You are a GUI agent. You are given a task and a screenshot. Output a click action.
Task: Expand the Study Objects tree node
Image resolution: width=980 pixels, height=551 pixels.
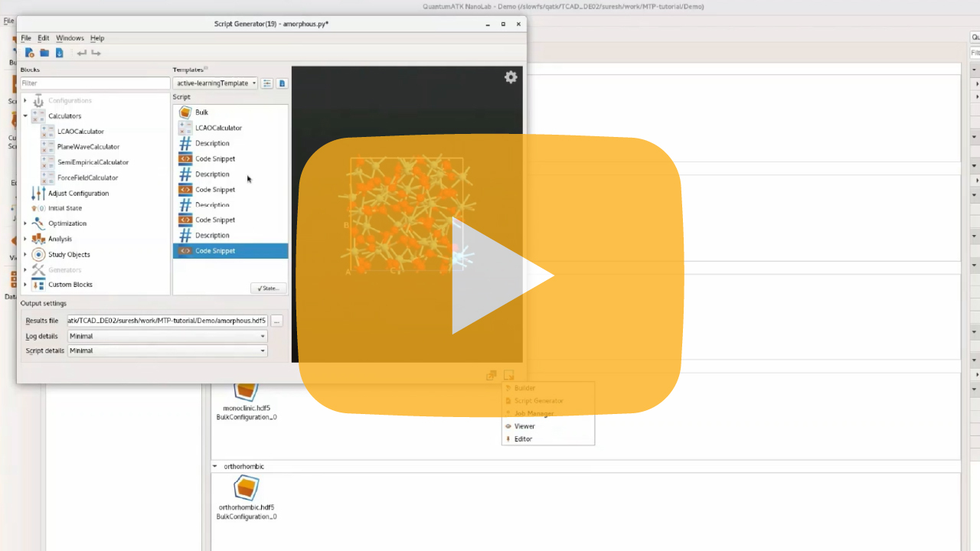tap(25, 254)
